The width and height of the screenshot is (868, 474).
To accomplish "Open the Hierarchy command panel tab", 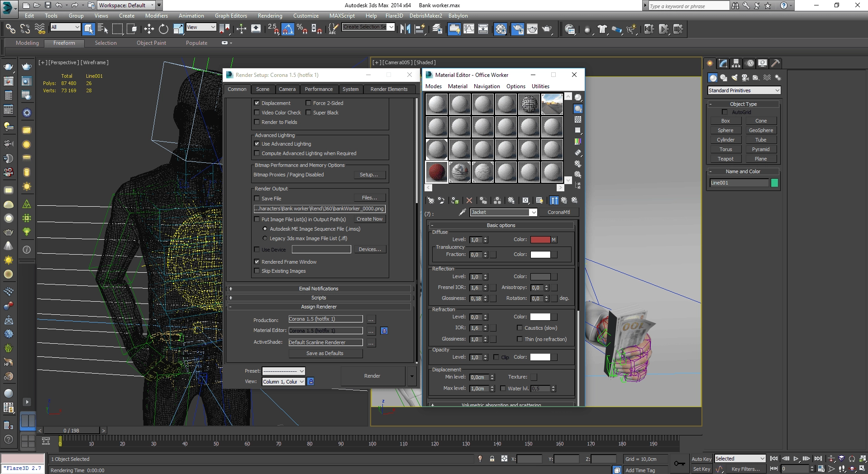I will (x=736, y=63).
